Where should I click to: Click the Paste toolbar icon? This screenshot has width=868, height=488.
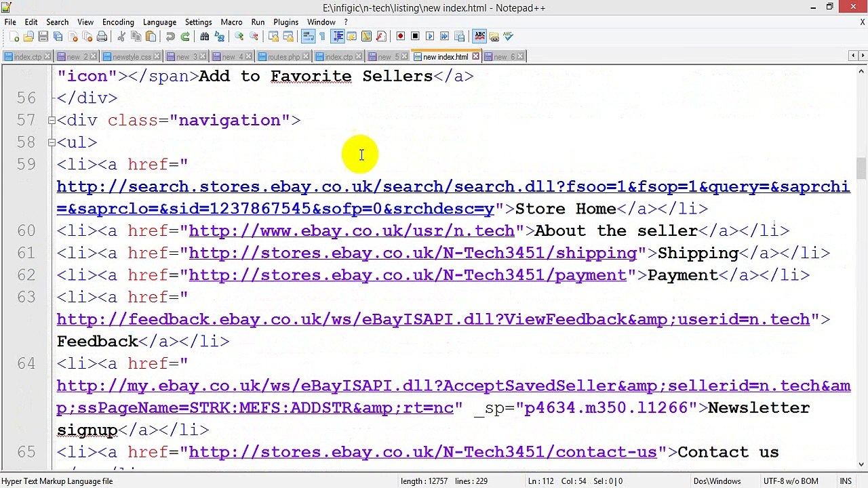pyautogui.click(x=151, y=37)
